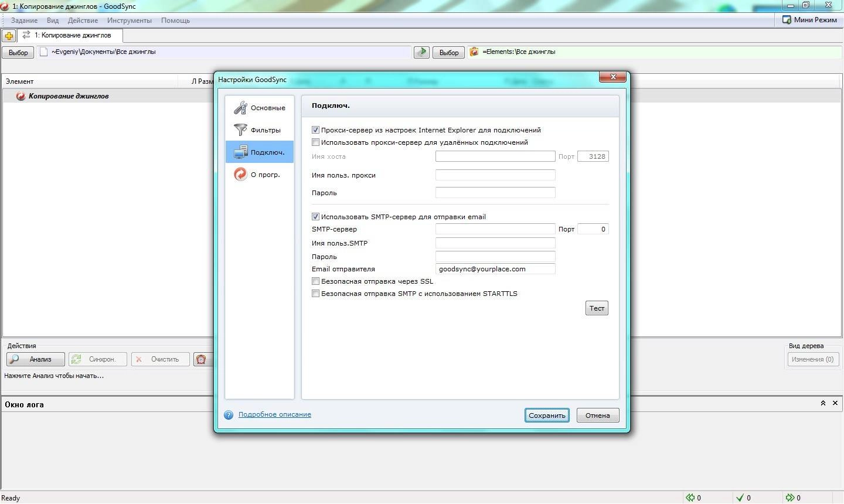This screenshot has width=844, height=504.
Task: Select the Копирование джинглов tree row
Action: click(x=108, y=96)
